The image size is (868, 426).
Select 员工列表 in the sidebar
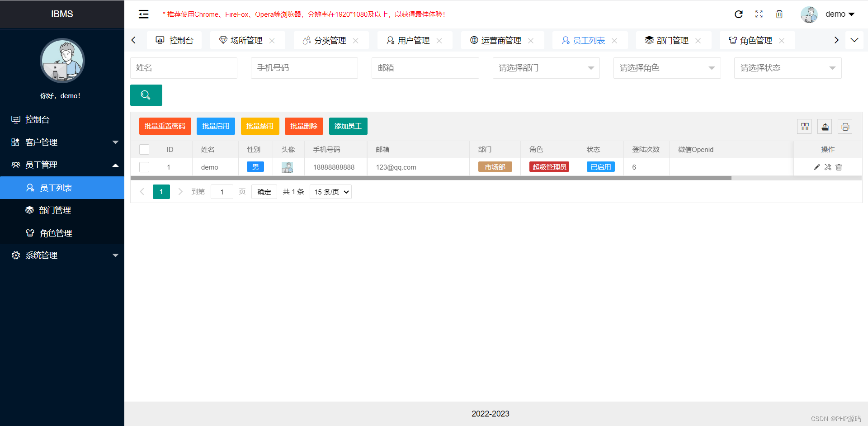coord(62,188)
